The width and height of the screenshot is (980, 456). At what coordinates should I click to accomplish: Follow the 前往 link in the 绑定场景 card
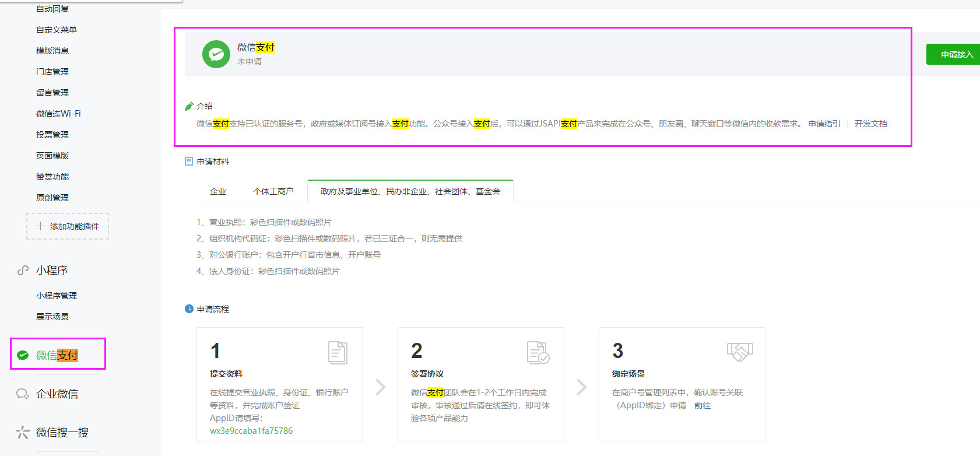(702, 405)
